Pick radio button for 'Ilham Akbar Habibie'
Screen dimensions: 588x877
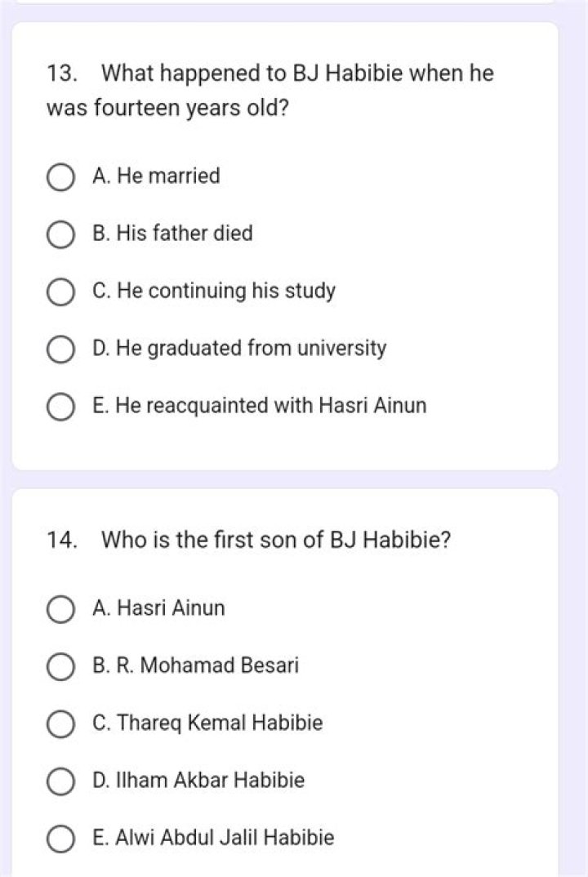[x=60, y=781]
